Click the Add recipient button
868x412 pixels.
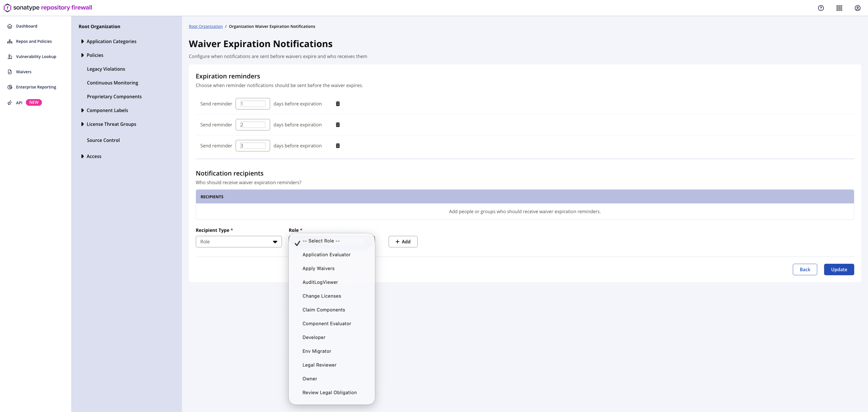point(403,242)
